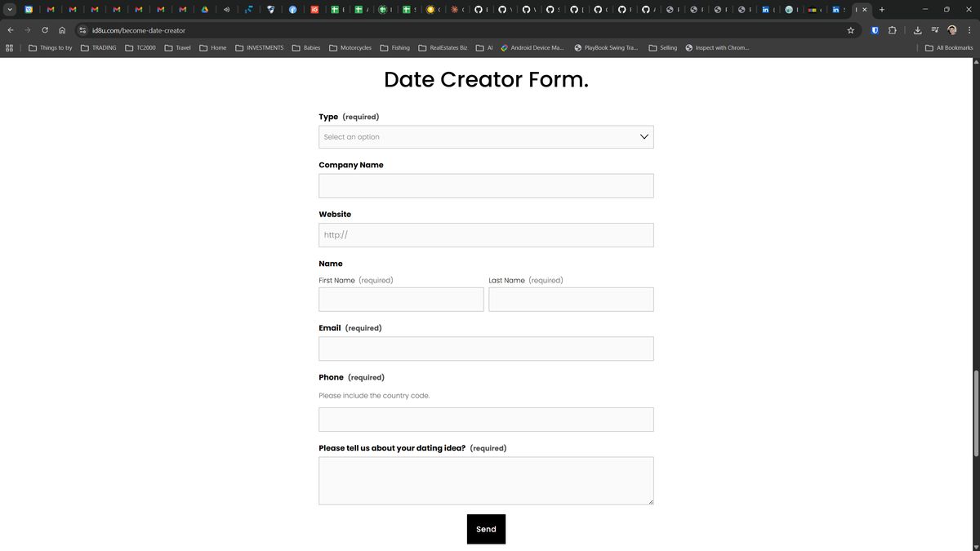Viewport: 980px width, 551px height.
Task: Open the extensions puzzle icon
Action: click(892, 30)
